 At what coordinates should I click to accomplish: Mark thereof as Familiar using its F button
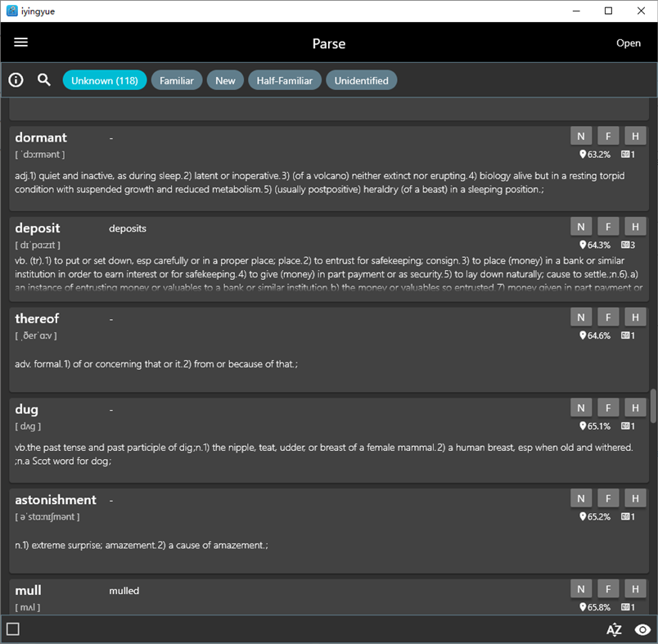608,316
